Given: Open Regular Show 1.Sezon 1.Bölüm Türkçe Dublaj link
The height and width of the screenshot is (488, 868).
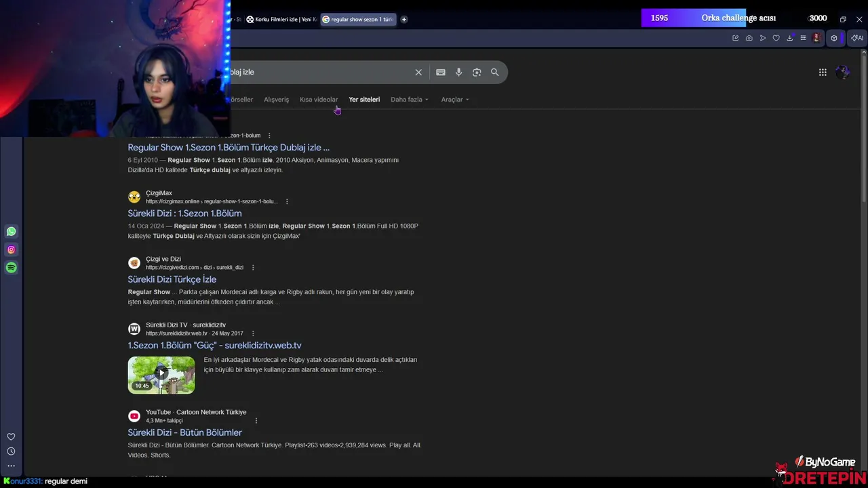Looking at the screenshot, I should [229, 148].
